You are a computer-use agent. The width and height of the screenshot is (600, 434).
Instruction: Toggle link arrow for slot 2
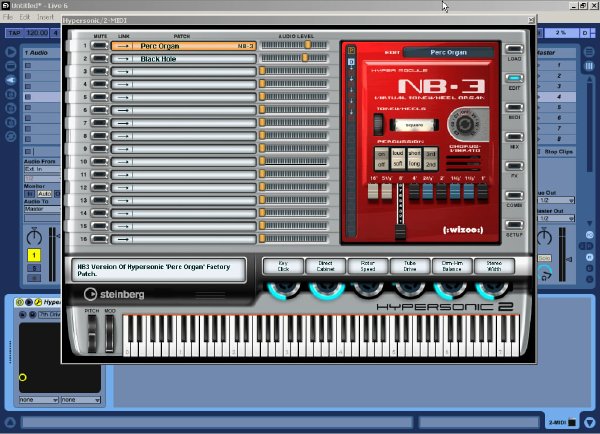click(123, 59)
